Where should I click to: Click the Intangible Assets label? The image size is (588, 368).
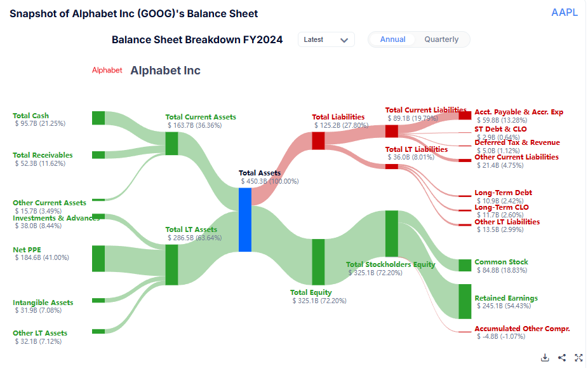pos(43,303)
